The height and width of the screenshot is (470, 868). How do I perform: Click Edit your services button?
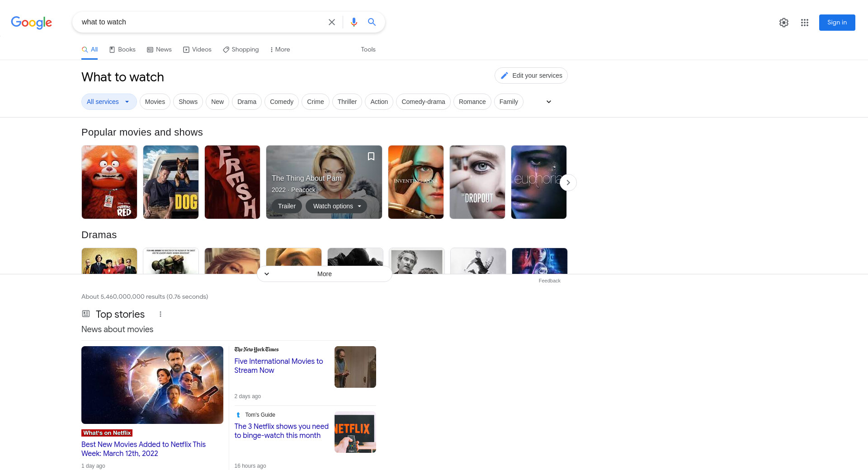(531, 75)
